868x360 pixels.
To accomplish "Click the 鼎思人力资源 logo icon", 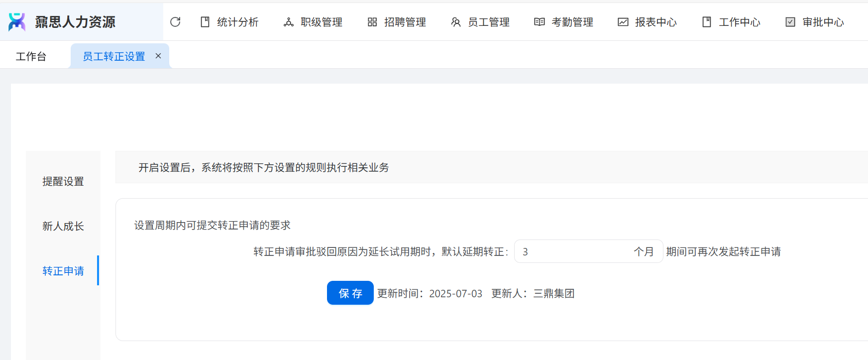I will [x=17, y=22].
